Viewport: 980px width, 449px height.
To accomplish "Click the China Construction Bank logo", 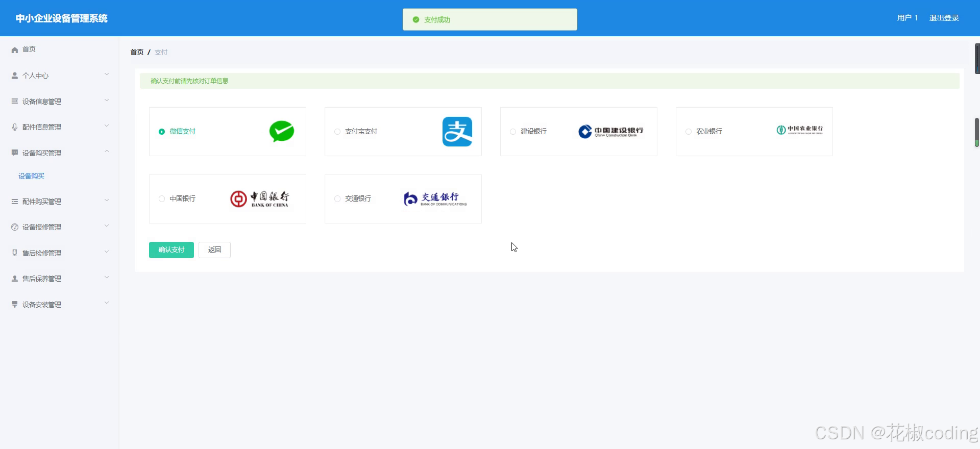I will click(x=611, y=132).
